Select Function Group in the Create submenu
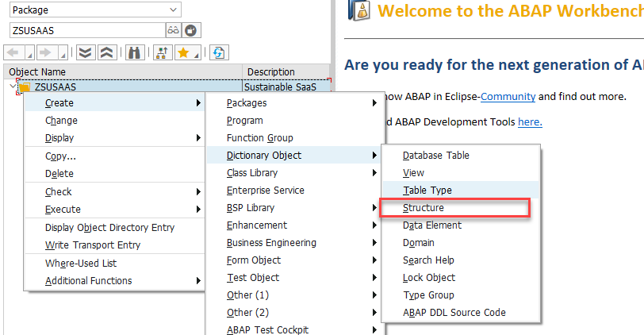Viewport: 644px width, 335px height. coord(295,137)
